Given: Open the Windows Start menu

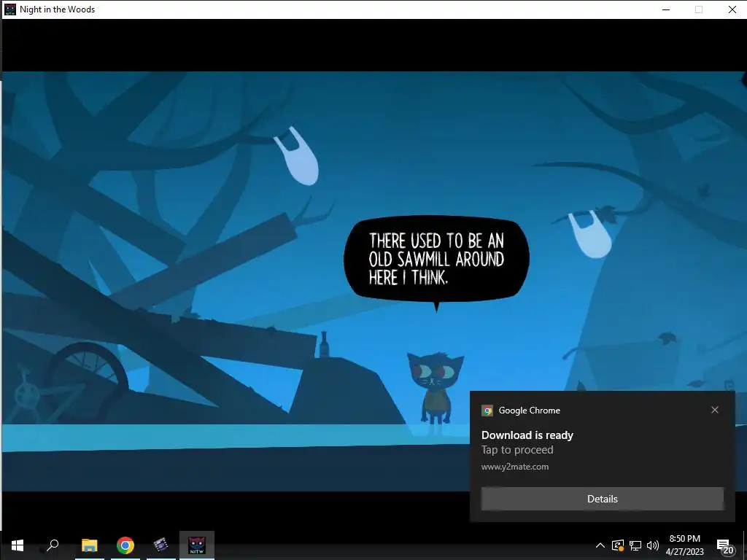Looking at the screenshot, I should point(18,545).
